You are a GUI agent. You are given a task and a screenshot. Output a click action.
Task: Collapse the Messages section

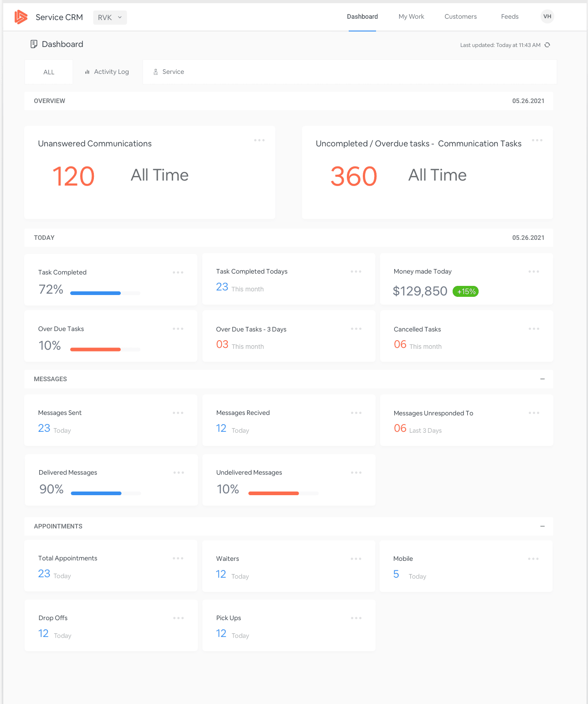(542, 379)
